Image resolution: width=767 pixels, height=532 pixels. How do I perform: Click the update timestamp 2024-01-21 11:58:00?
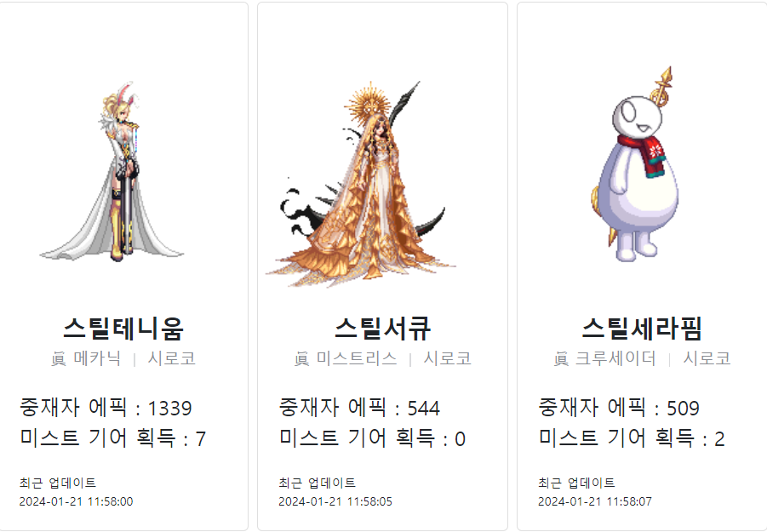click(x=76, y=501)
